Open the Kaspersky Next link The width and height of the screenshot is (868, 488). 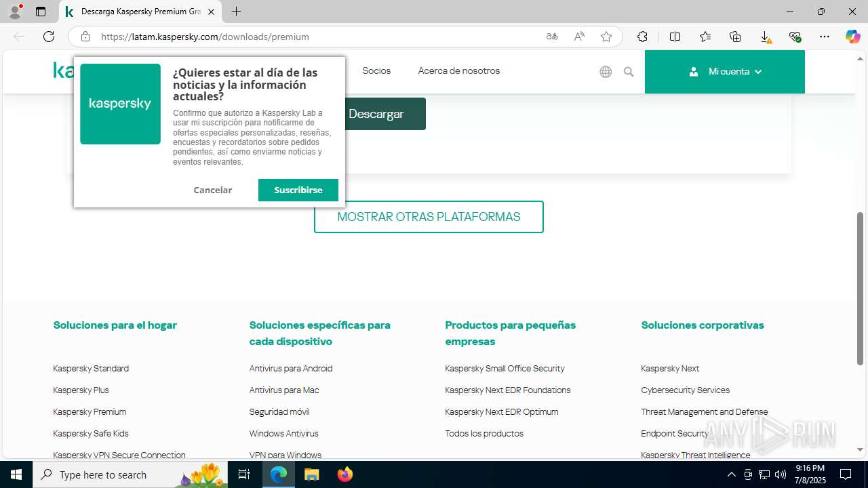click(670, 369)
